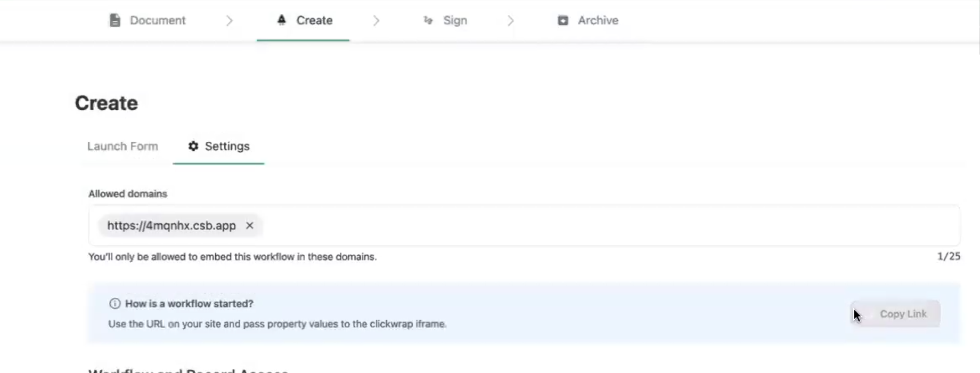Image resolution: width=980 pixels, height=373 pixels.
Task: Open the Launch Form tab
Action: (123, 146)
